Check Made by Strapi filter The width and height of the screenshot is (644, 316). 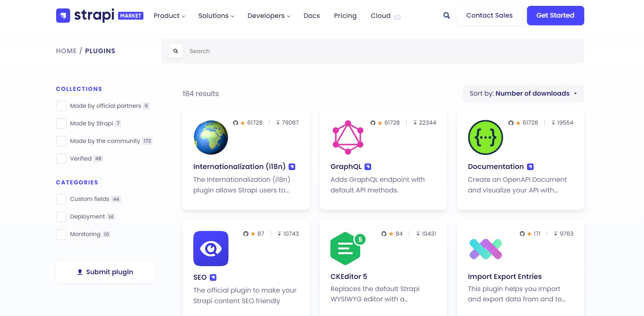point(61,124)
